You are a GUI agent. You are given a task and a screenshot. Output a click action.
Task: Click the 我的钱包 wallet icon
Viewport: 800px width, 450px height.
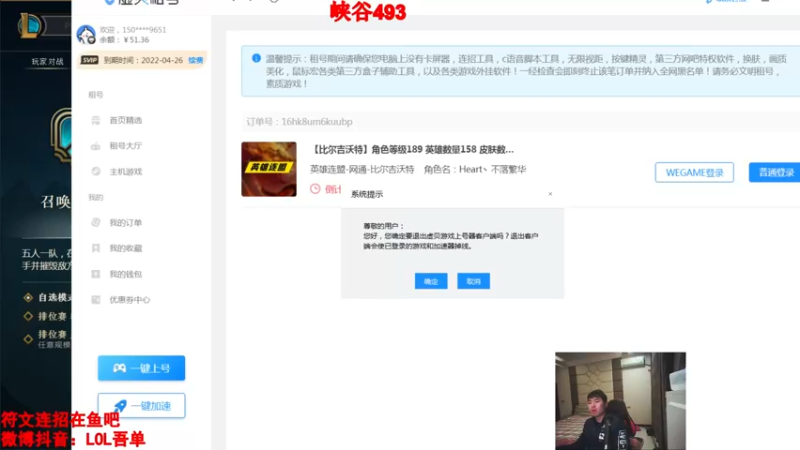[x=95, y=274]
